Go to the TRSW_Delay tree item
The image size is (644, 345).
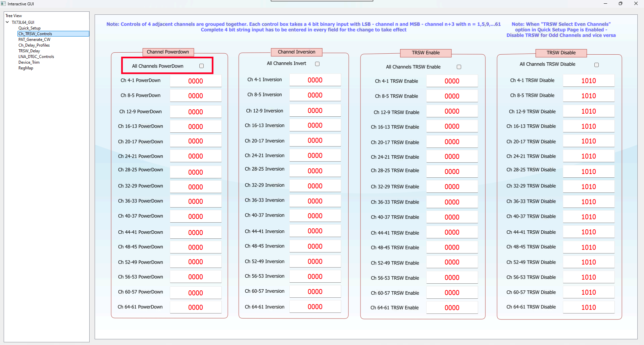pos(29,51)
